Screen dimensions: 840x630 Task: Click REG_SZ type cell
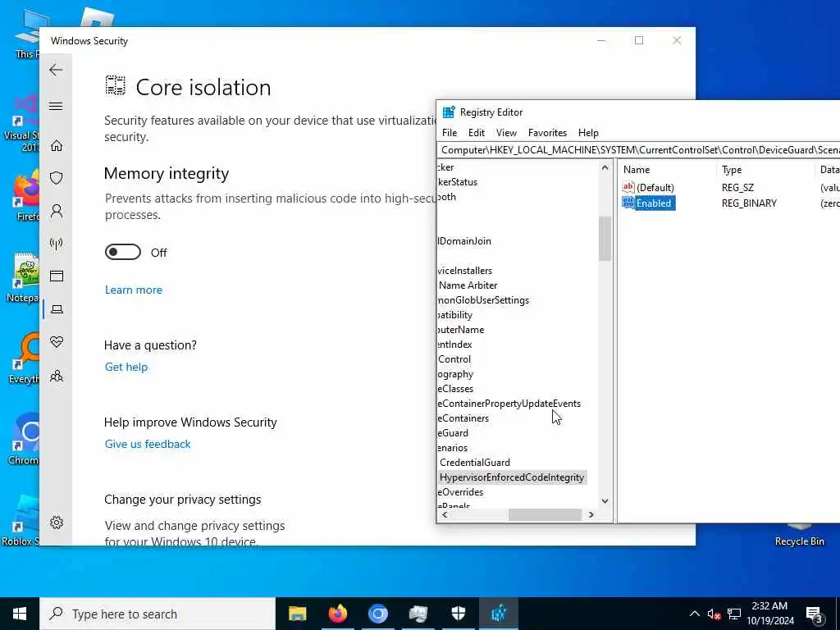click(737, 188)
